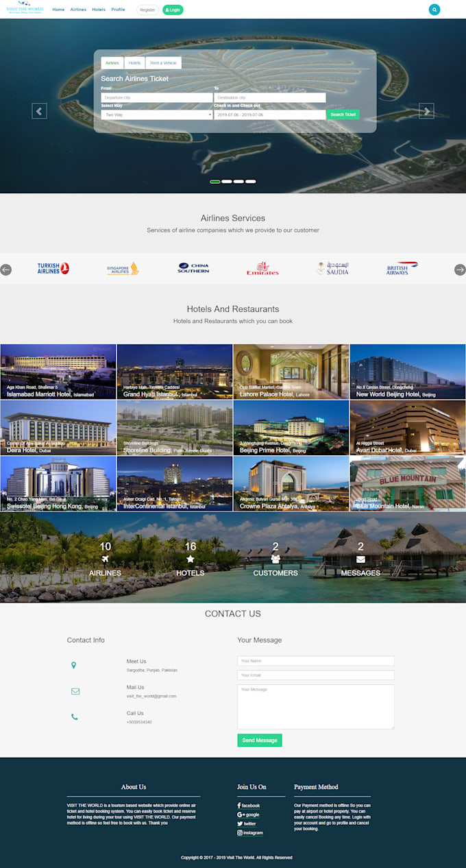The width and height of the screenshot is (466, 868).
Task: Select first carousel indicator dot
Action: coord(215,182)
